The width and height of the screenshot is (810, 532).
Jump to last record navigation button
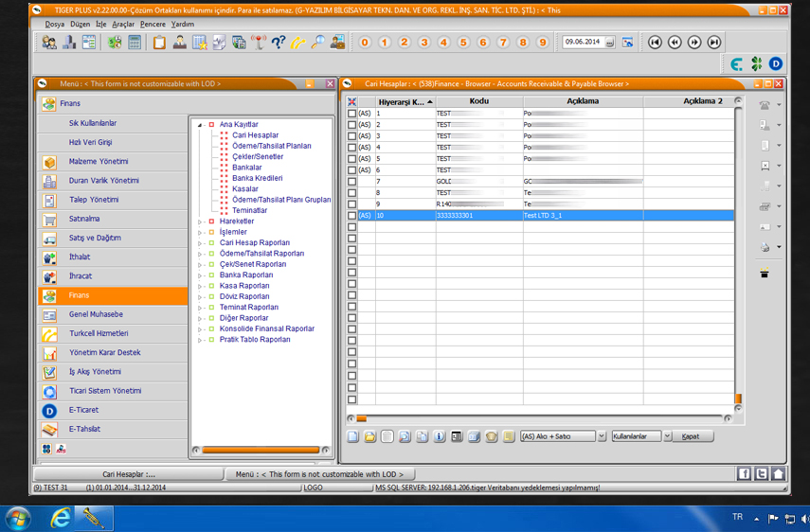[x=714, y=43]
